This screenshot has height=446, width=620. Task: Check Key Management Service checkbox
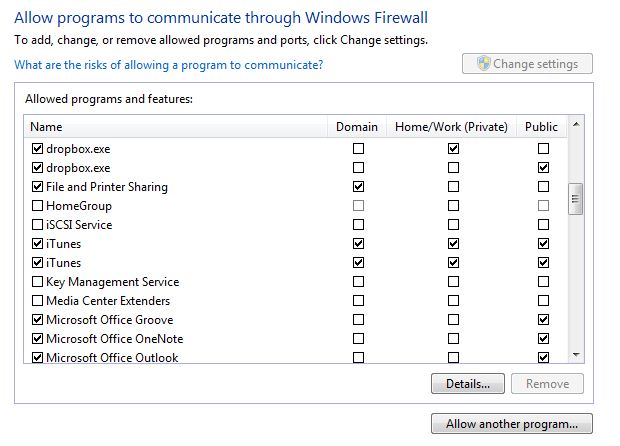38,282
